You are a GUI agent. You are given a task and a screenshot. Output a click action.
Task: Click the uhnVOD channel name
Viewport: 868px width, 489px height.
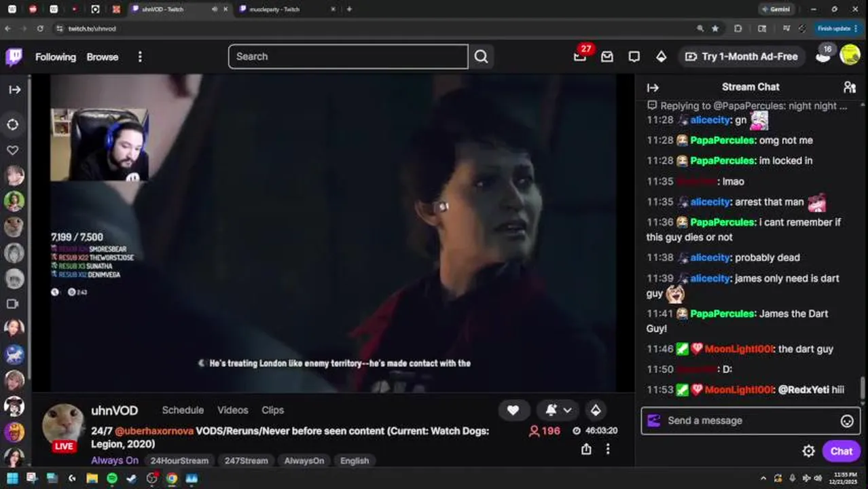pos(115,410)
